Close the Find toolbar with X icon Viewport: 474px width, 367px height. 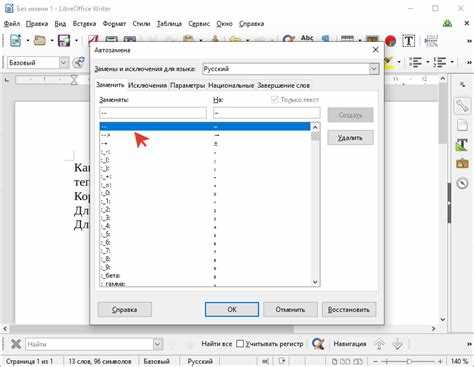pyautogui.click(x=16, y=344)
